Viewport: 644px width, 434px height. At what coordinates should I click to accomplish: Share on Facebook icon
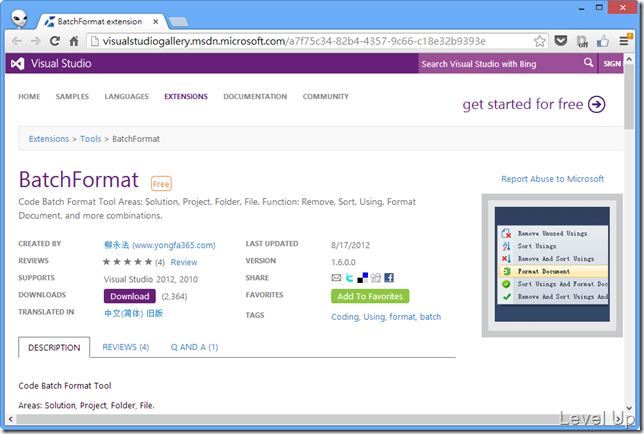click(389, 278)
